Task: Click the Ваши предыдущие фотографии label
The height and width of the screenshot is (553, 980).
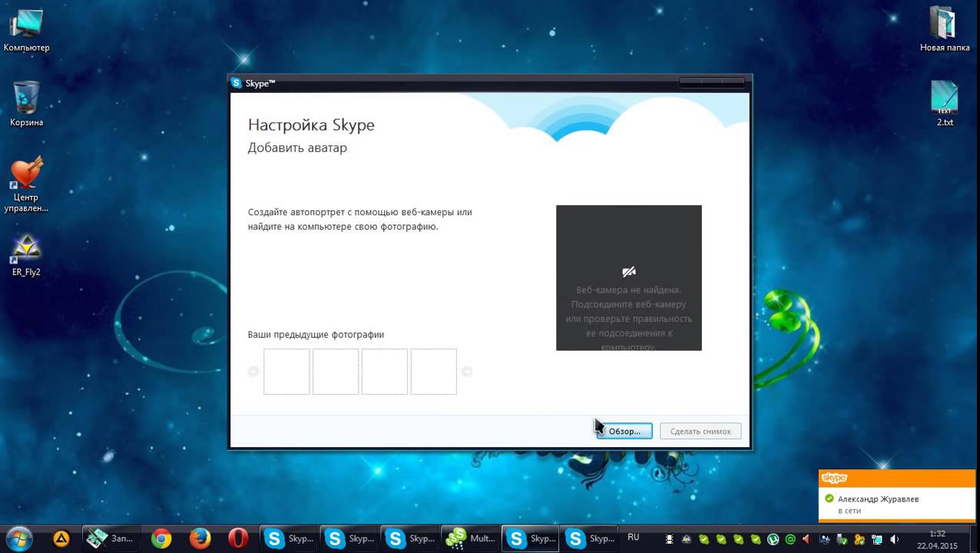Action: (316, 335)
